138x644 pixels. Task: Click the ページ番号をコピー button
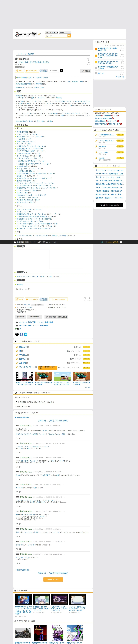pyautogui.click(x=37, y=305)
